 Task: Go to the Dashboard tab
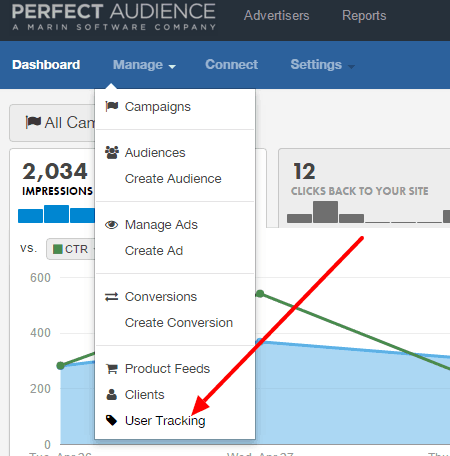coord(46,65)
